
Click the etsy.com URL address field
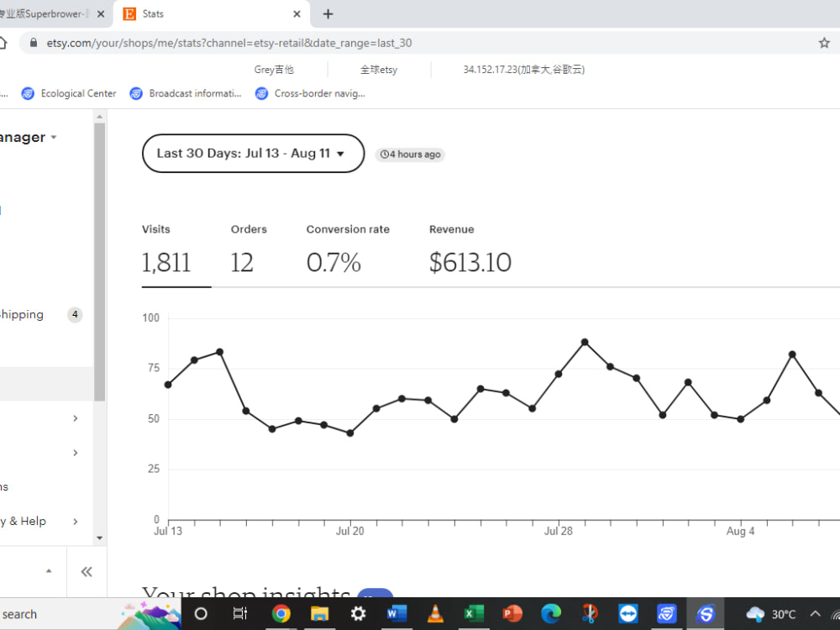(x=228, y=43)
